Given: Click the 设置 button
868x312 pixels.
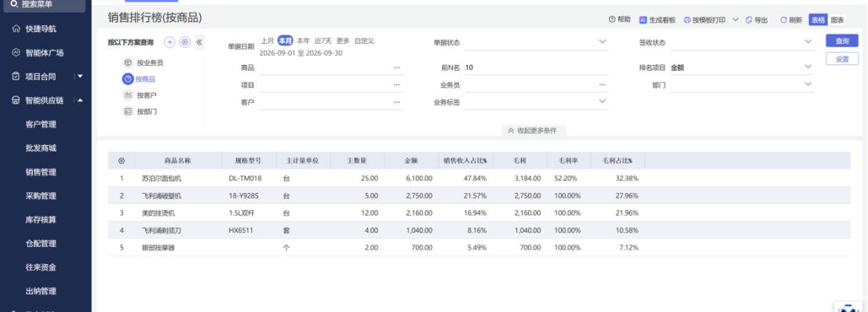Looking at the screenshot, I should (842, 60).
